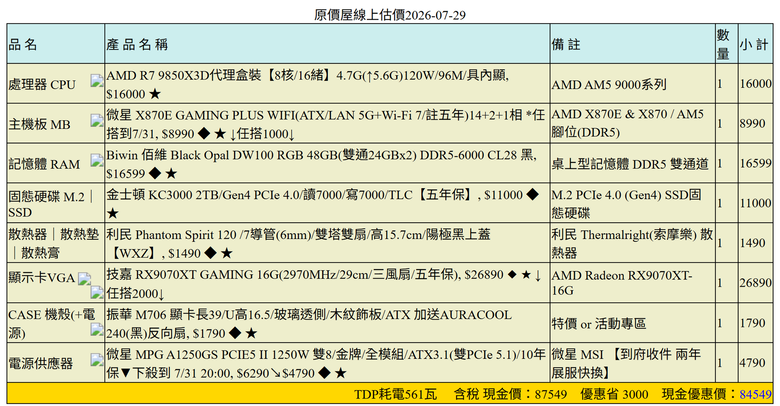
Task: Select the CASE 機殼(+電源) category label
Action: (x=52, y=323)
